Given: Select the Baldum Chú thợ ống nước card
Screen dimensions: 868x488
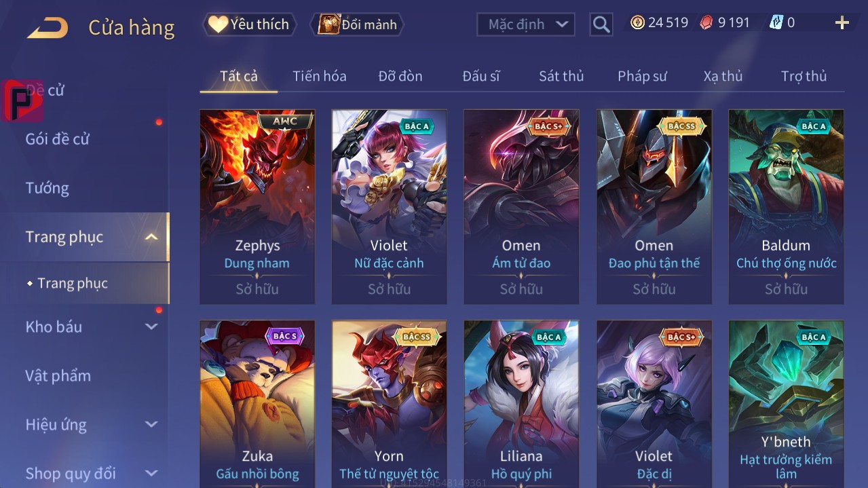Looking at the screenshot, I should click(x=786, y=206).
